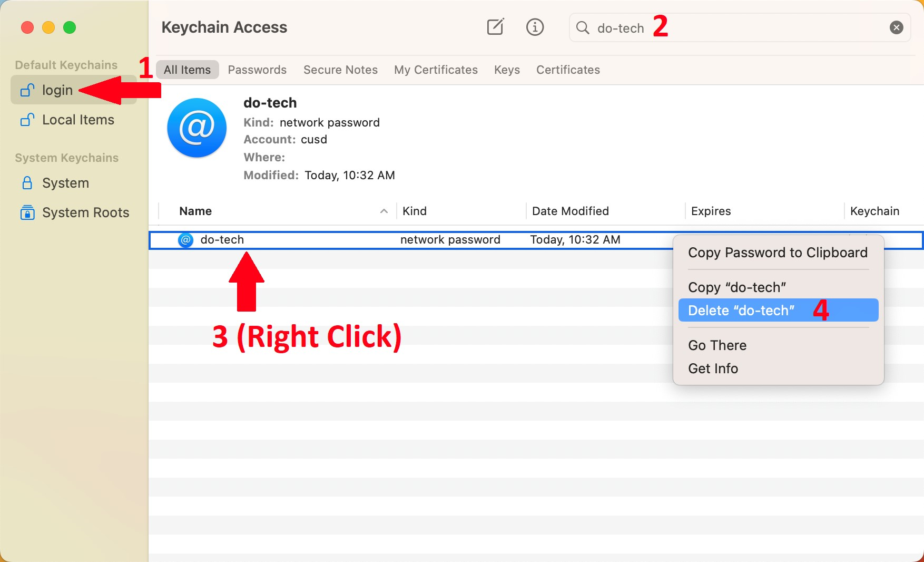
Task: Click the Modified: Today detail line
Action: point(319,175)
